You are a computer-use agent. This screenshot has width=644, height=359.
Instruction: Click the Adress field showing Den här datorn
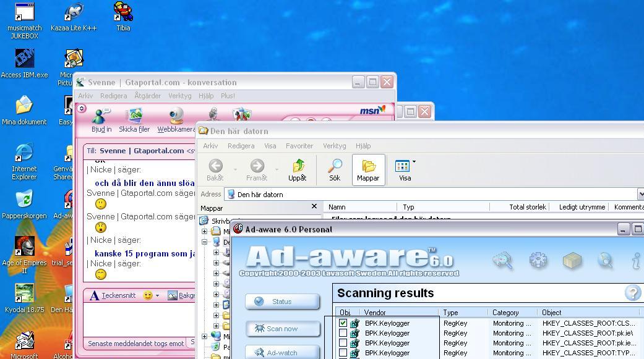[431, 195]
